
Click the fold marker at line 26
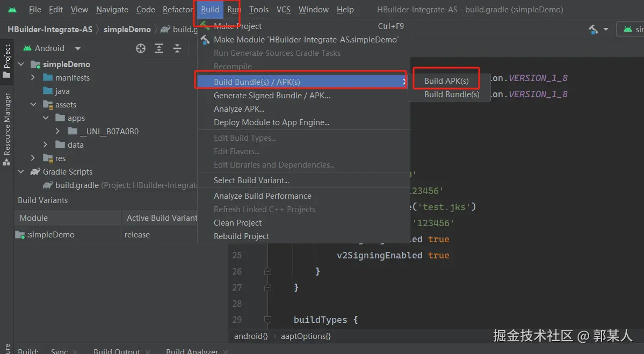point(268,271)
